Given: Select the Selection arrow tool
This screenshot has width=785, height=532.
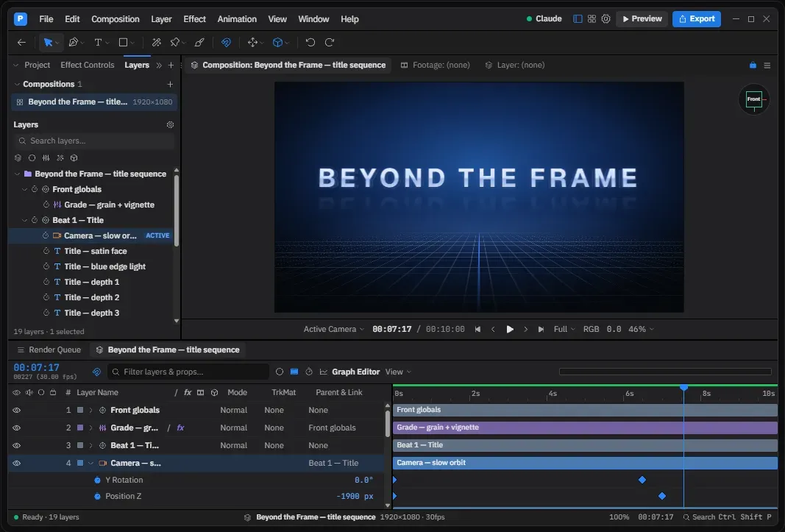Looking at the screenshot, I should tap(48, 43).
